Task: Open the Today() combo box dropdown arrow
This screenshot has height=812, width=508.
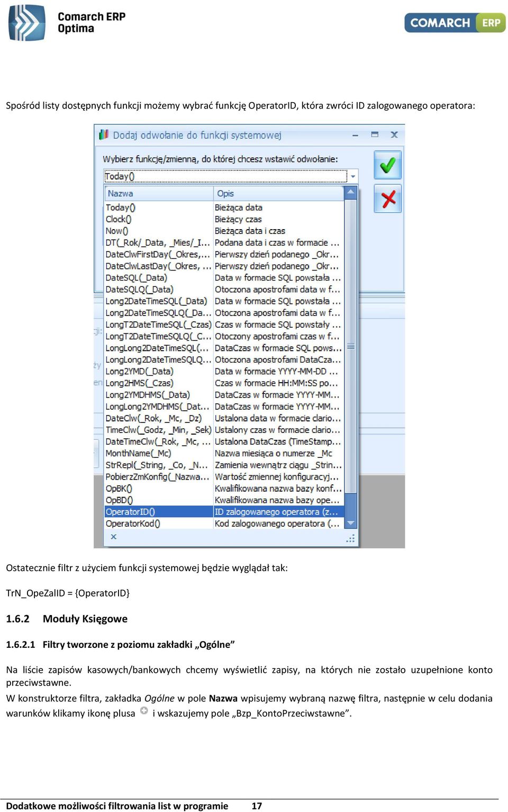Action: point(353,176)
